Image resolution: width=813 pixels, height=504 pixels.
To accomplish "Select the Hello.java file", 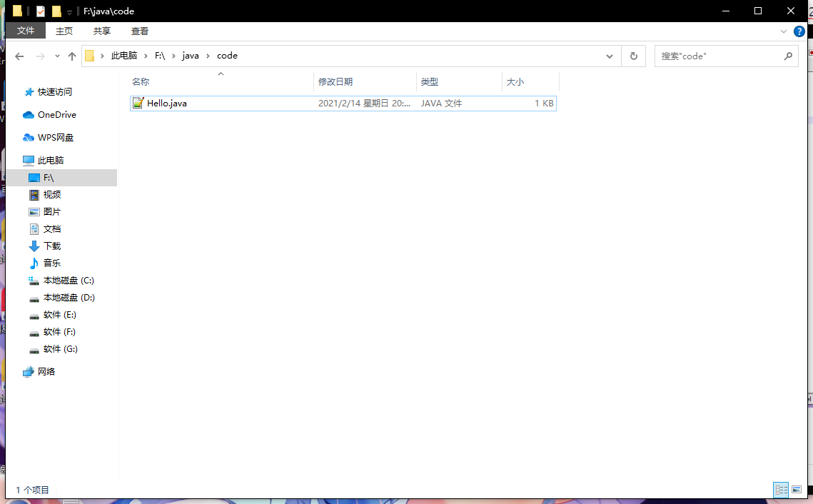I will pyautogui.click(x=343, y=104).
